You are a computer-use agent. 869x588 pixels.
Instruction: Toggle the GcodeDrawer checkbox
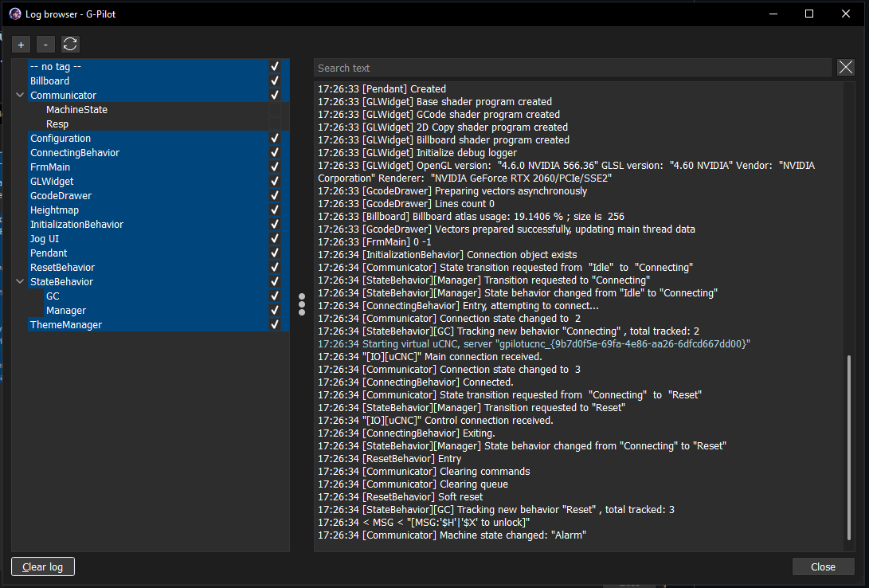(275, 195)
